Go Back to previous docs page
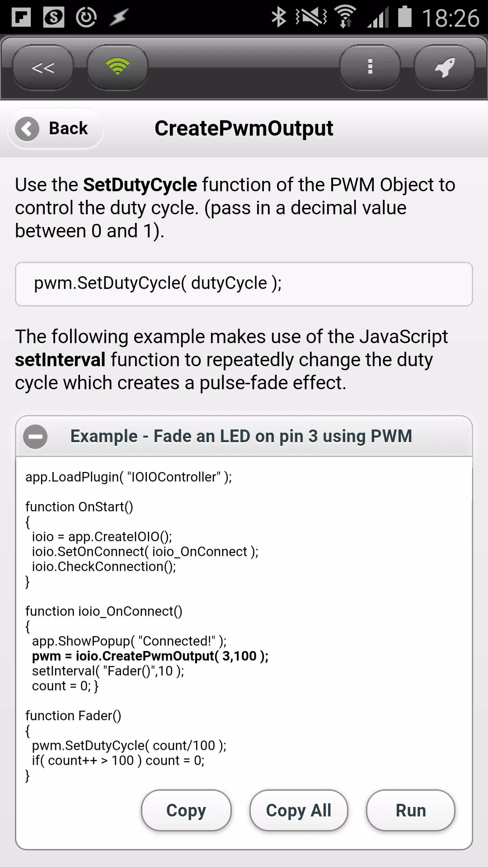 [x=56, y=129]
